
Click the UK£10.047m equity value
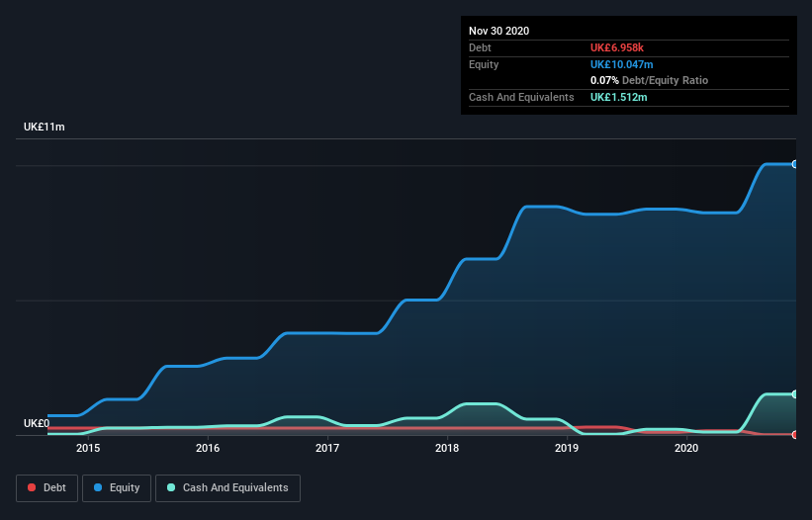(621, 64)
